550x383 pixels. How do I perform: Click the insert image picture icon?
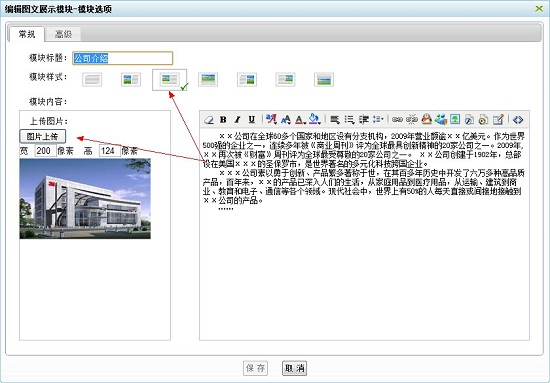coord(455,120)
